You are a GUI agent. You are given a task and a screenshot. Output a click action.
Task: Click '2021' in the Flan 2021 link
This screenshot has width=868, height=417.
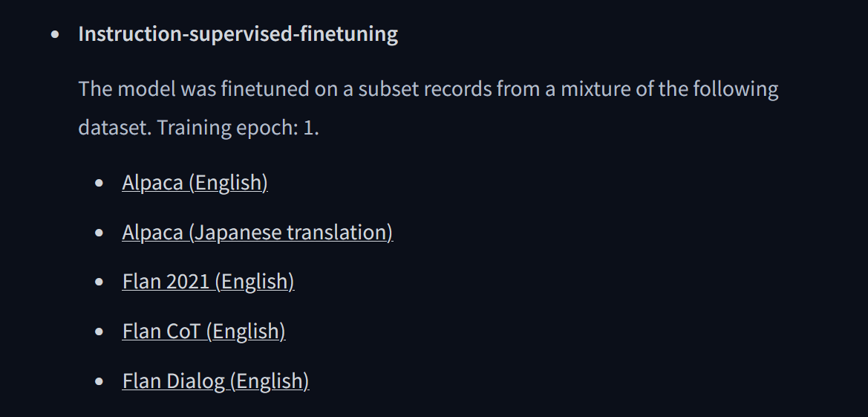click(188, 281)
